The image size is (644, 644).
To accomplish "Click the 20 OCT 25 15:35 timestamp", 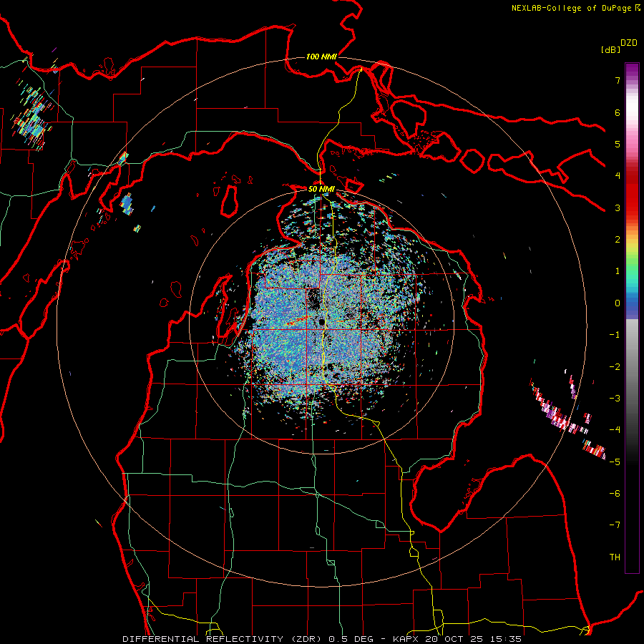I will point(475,639).
